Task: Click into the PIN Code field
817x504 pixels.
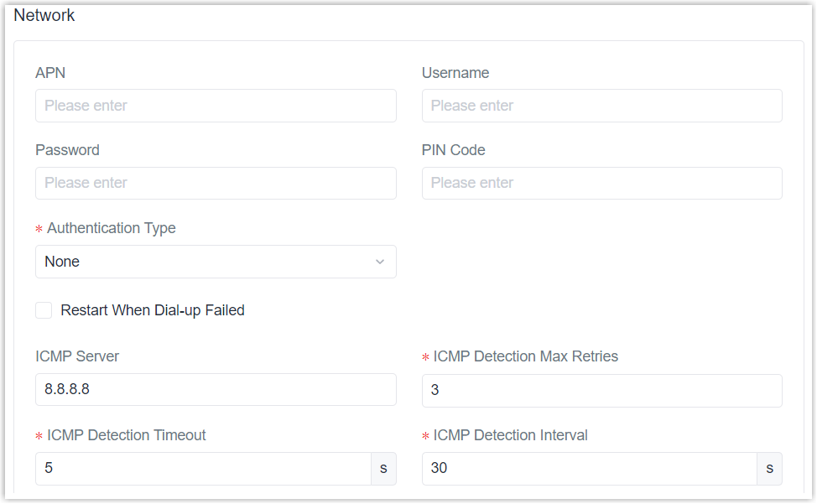Action: 601,183
